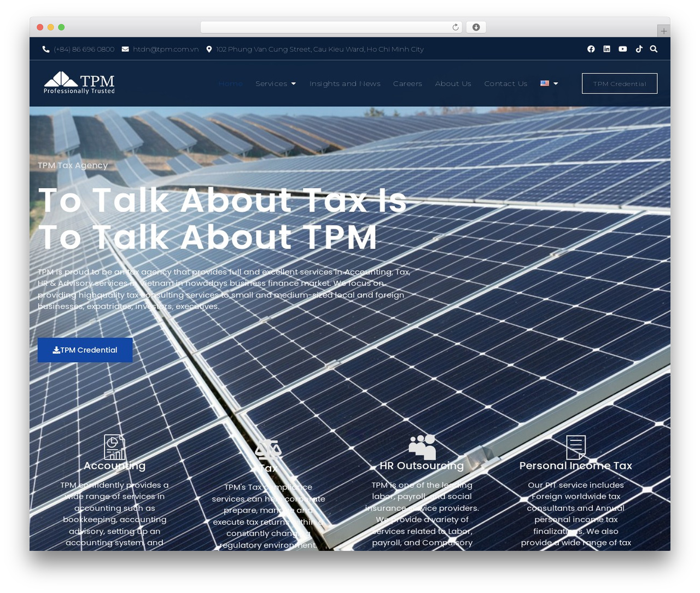Click the 'TPM Tax Agency' subtitle text
The image size is (700, 593).
tap(73, 165)
